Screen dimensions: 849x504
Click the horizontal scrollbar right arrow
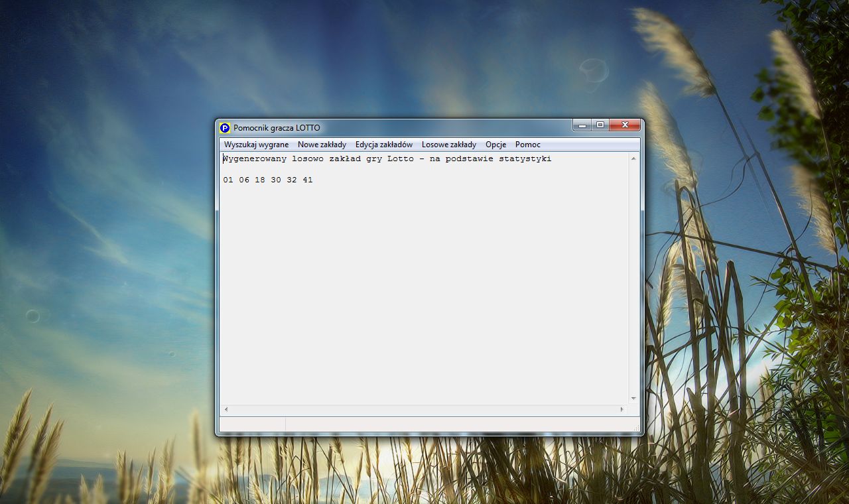622,410
